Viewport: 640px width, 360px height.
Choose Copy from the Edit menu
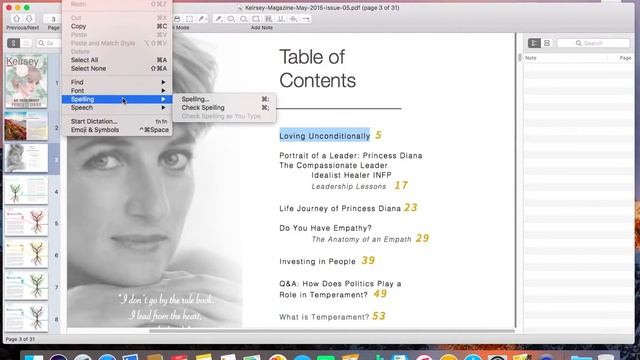[117, 26]
